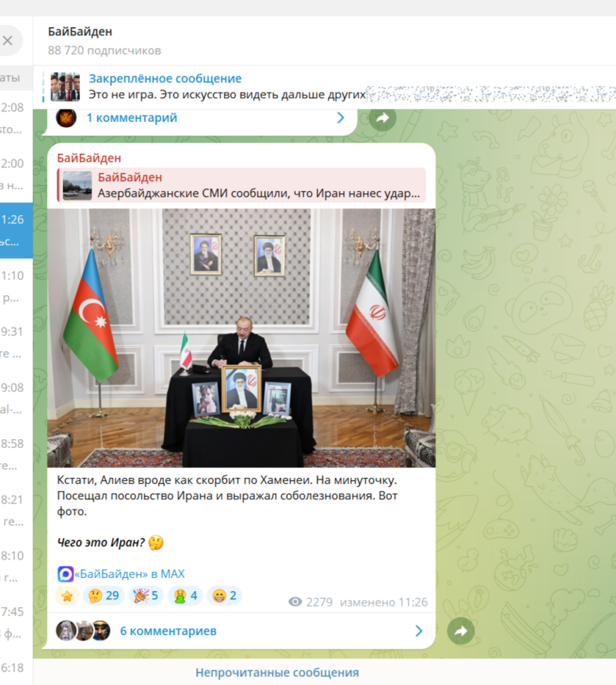Open the quoted reply about Азербайджанские СМИ

(242, 185)
